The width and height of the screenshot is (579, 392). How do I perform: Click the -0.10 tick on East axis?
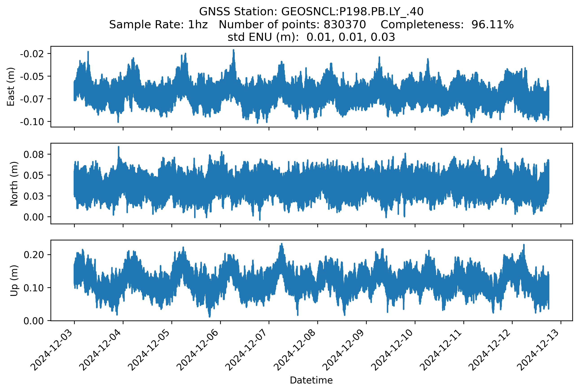pos(32,122)
